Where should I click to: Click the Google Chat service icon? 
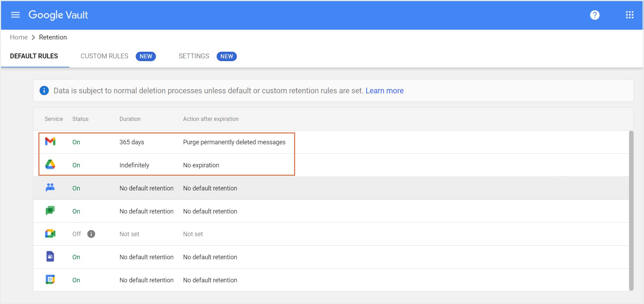(x=50, y=210)
